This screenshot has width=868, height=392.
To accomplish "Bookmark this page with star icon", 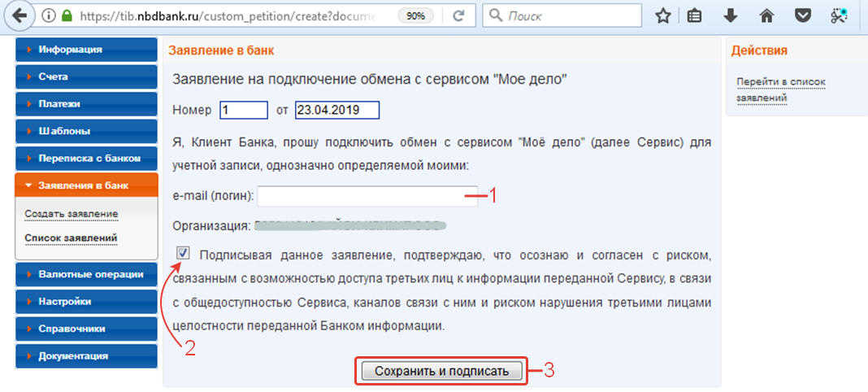I will pyautogui.click(x=663, y=16).
